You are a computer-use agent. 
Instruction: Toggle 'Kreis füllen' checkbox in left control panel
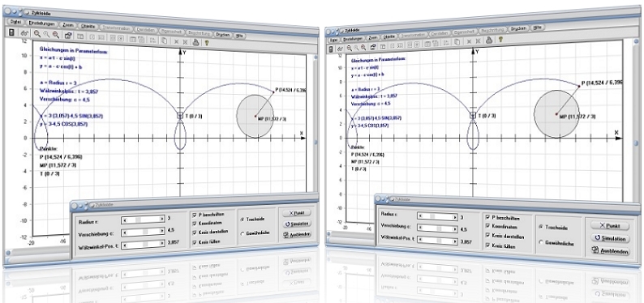click(195, 242)
